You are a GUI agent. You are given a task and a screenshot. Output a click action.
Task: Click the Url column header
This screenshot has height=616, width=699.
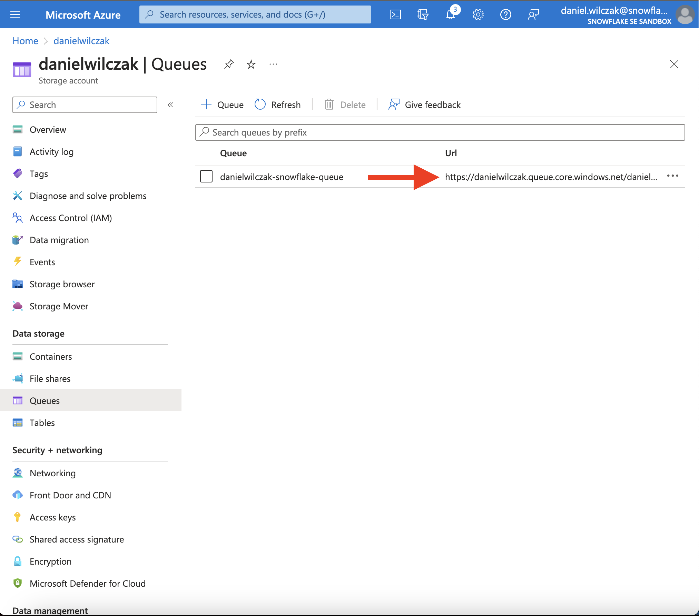tap(451, 153)
